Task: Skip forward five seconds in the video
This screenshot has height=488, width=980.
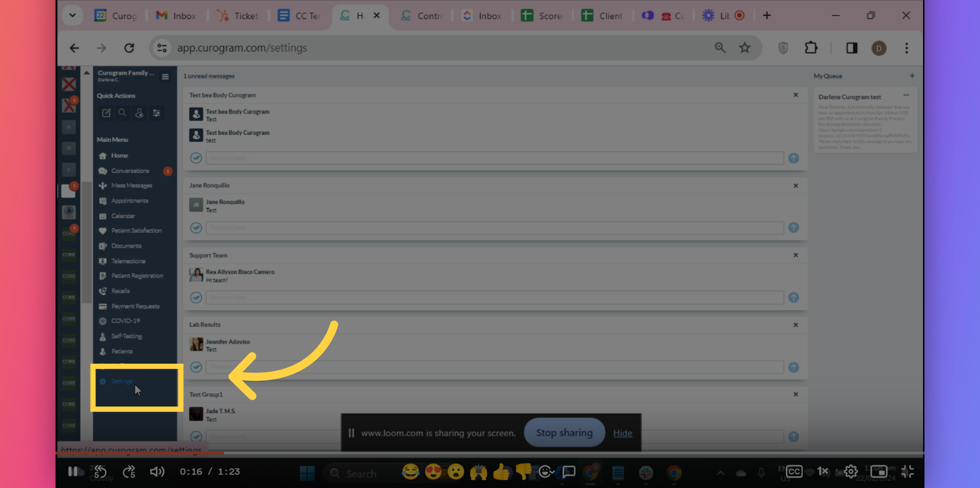Action: tap(129, 472)
